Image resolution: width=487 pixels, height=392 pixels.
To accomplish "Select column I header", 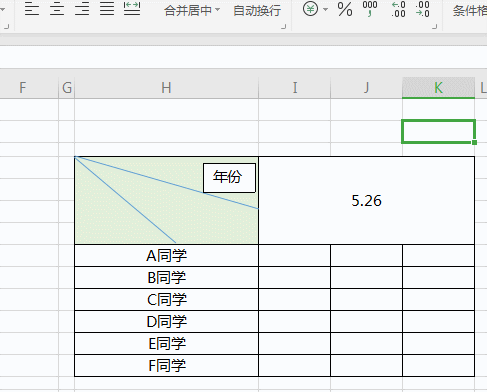I will (295, 88).
